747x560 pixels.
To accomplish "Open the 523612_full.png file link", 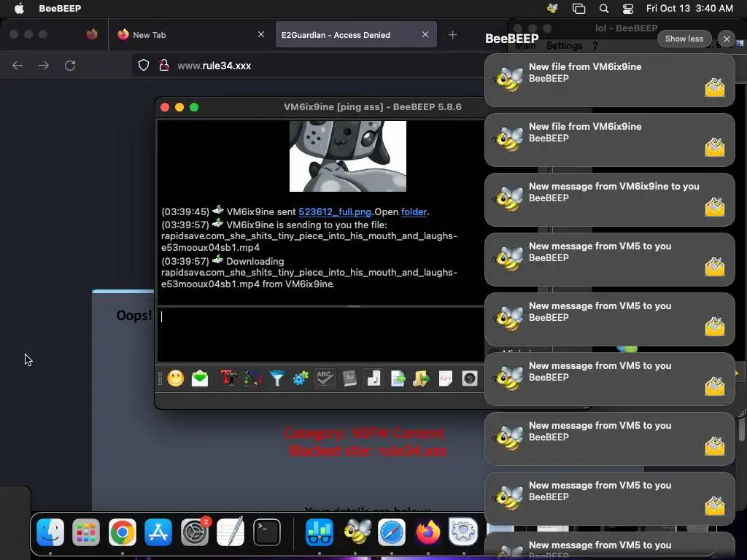I will tap(335, 212).
